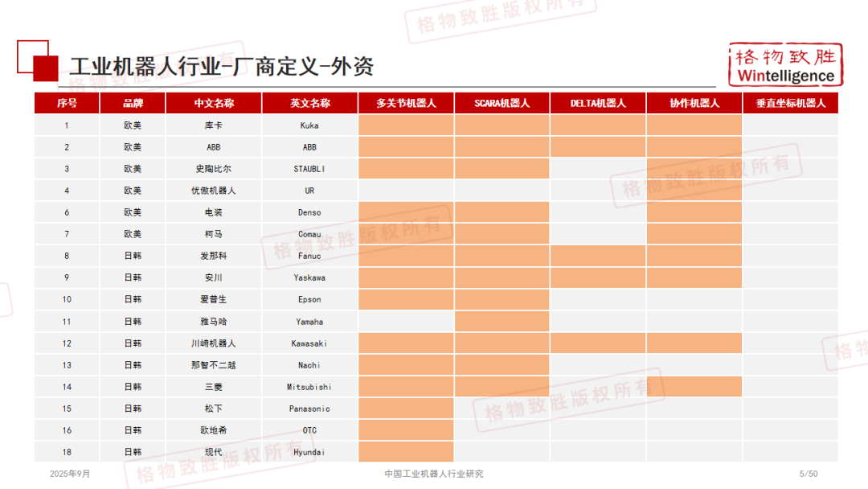Select the Nachi cell
Image resolution: width=868 pixels, height=489 pixels.
310,365
